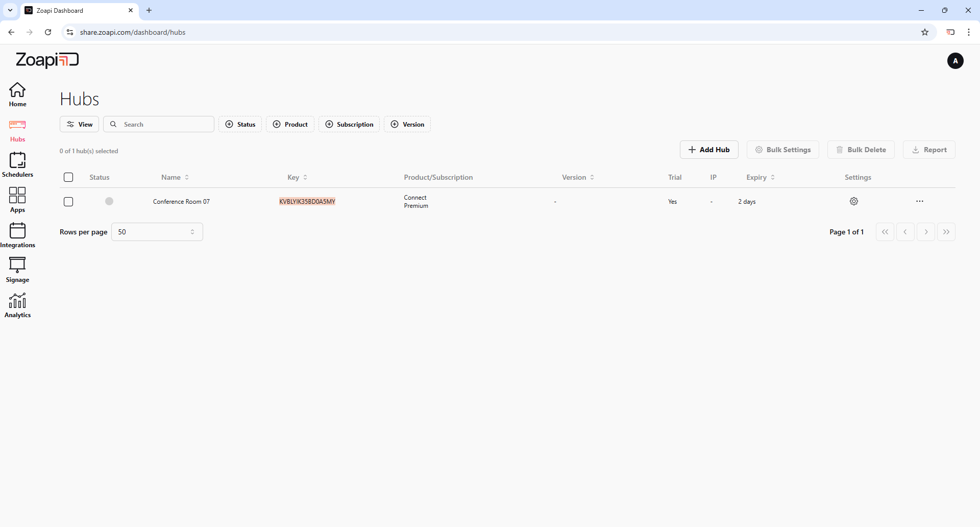Image resolution: width=980 pixels, height=527 pixels.
Task: Open the Product filter
Action: tap(290, 124)
